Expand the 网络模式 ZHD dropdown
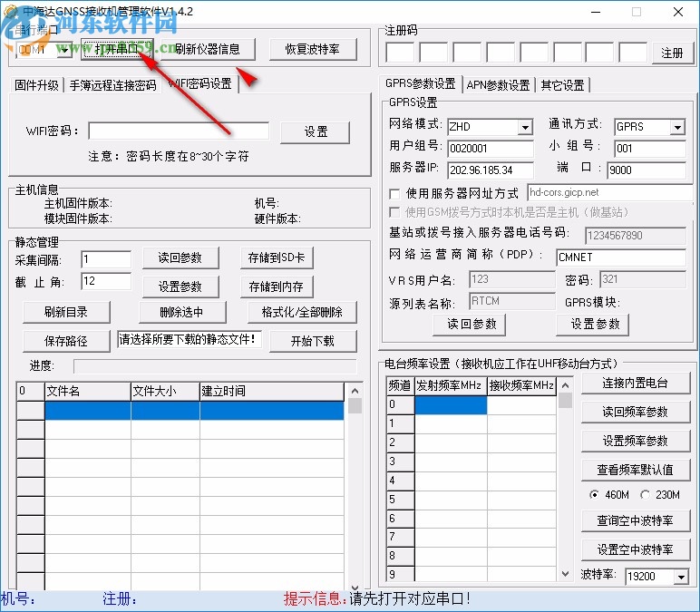 coord(525,127)
